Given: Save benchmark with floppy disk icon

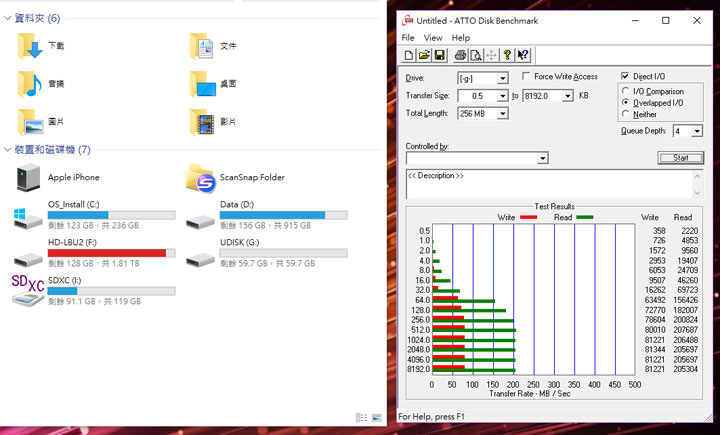Looking at the screenshot, I should click(439, 55).
